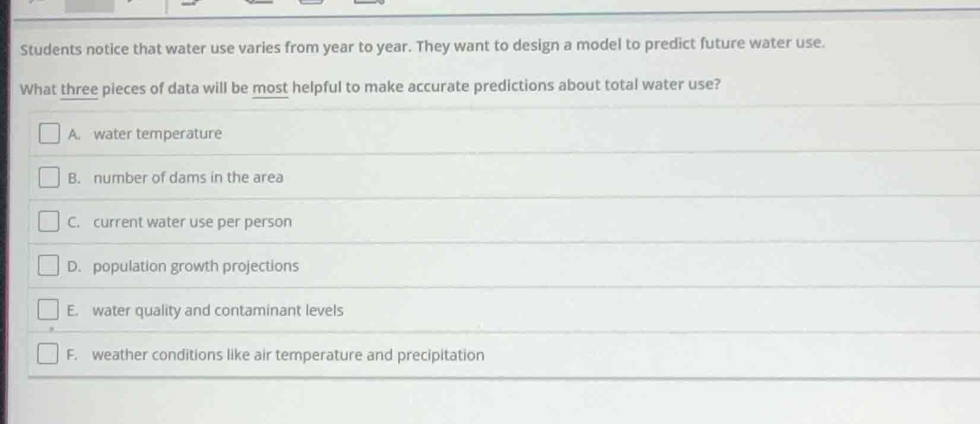Check the box for 'number of dams in the area'
Screen dimensions: 980x424
point(49,177)
